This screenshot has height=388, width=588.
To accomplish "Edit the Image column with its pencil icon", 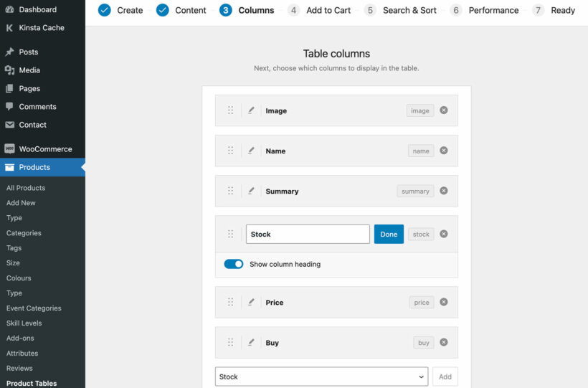I will 251,110.
